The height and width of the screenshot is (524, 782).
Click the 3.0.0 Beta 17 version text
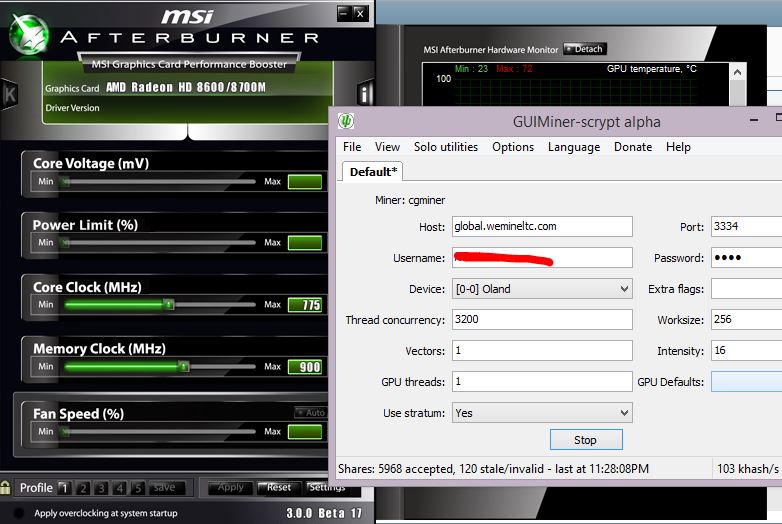(x=324, y=513)
